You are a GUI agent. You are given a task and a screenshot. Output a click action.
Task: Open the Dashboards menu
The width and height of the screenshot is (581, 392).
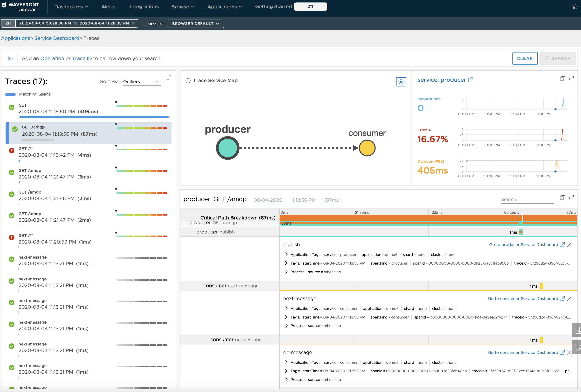click(x=71, y=7)
